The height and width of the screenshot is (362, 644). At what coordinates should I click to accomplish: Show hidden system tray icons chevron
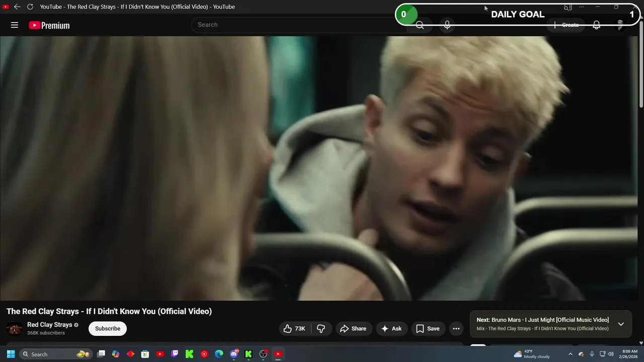pos(570,354)
